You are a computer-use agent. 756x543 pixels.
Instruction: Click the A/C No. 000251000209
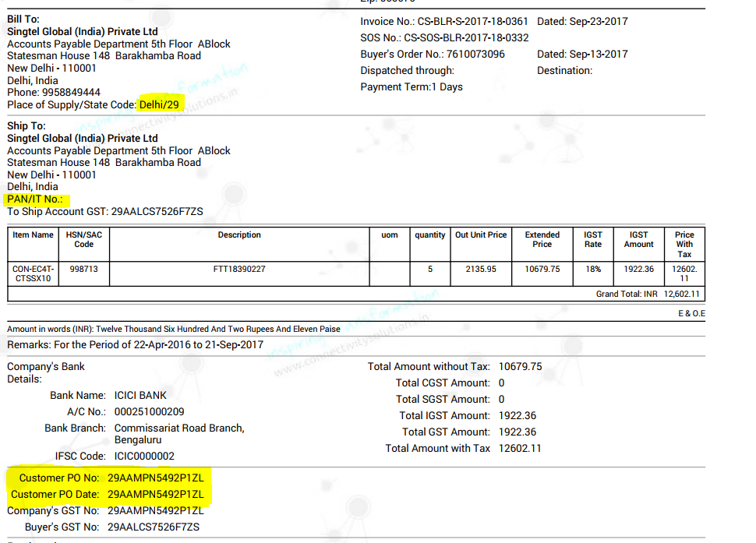150,411
